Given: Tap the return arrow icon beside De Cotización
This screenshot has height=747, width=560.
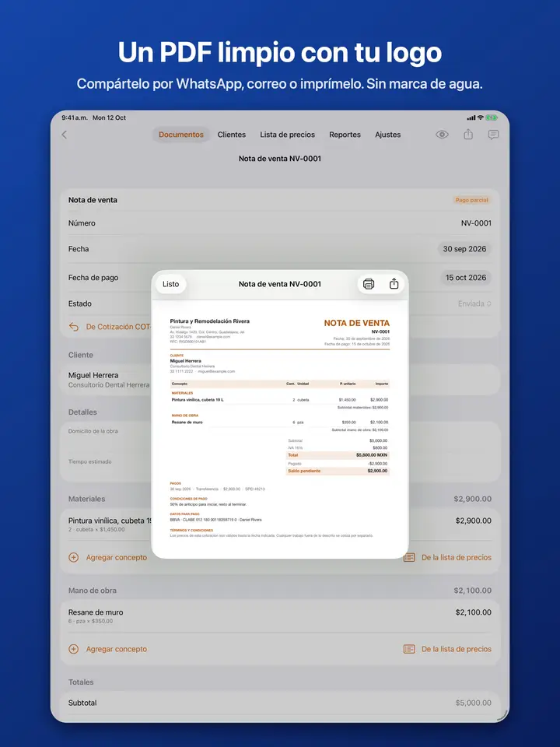Looking at the screenshot, I should [74, 327].
